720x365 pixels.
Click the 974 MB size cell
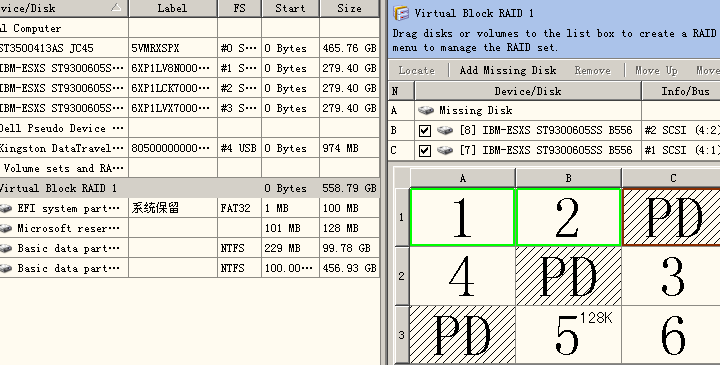[x=349, y=148]
